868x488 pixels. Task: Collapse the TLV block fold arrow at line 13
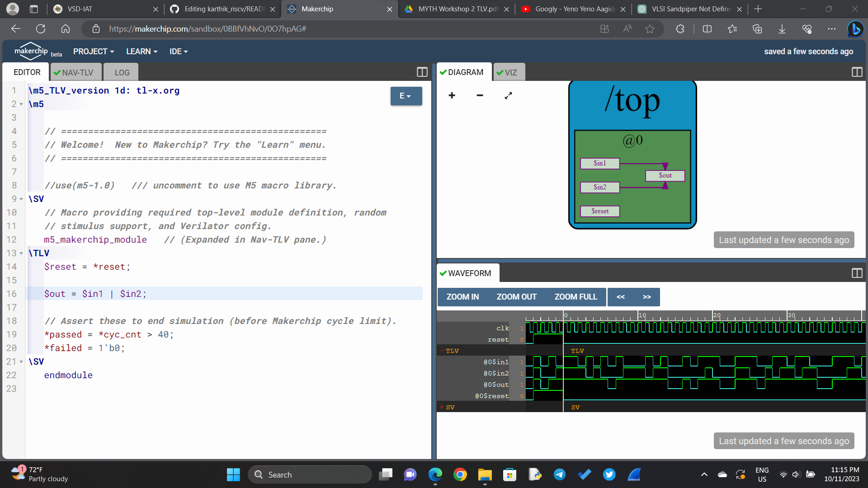point(21,253)
